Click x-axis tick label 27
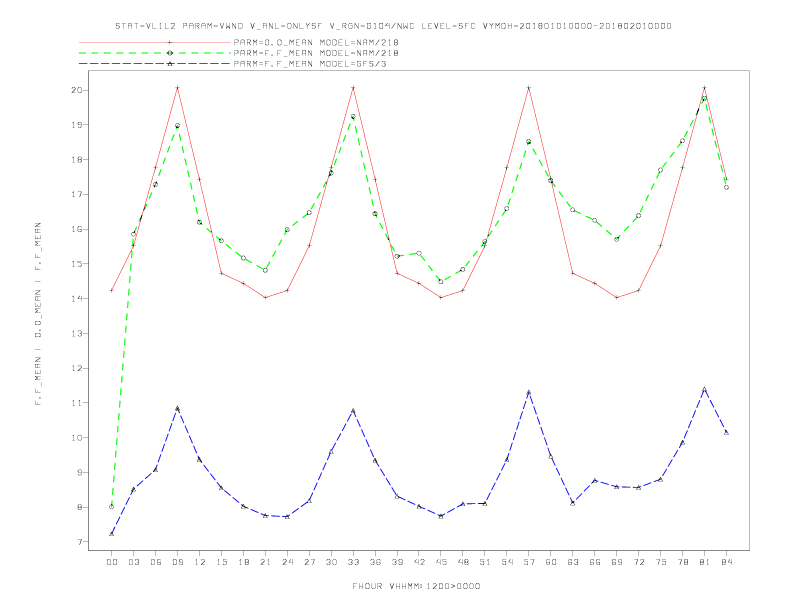The height and width of the screenshot is (612, 792). pyautogui.click(x=309, y=562)
